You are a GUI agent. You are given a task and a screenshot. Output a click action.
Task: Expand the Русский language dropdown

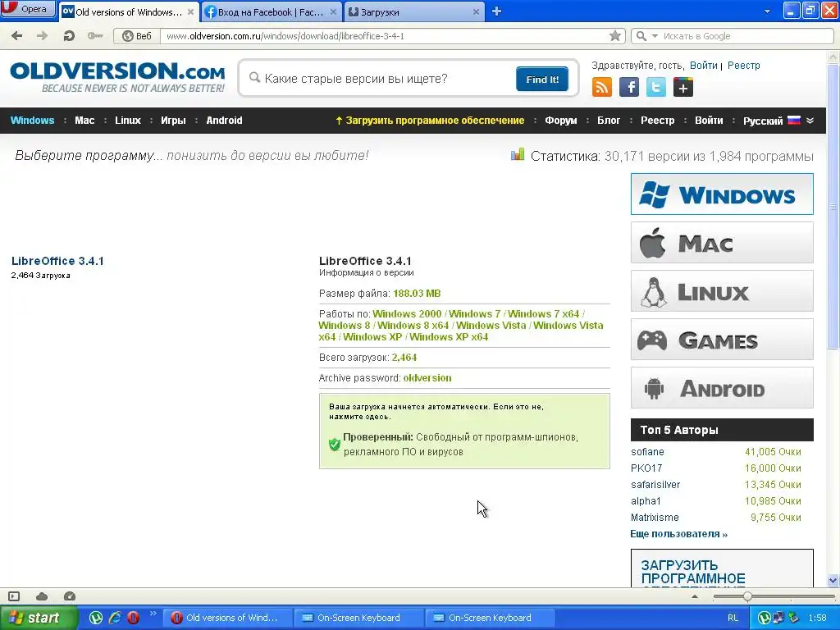point(810,121)
